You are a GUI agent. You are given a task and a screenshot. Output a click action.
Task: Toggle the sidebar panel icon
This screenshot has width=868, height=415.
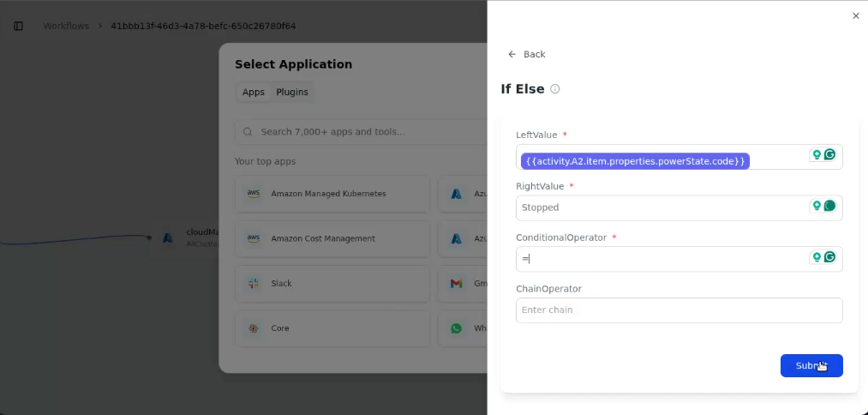point(18,26)
